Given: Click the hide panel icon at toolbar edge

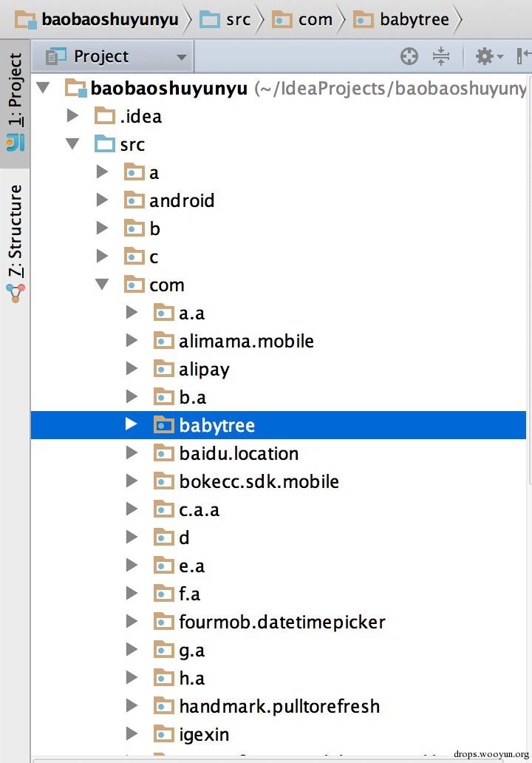Looking at the screenshot, I should (524, 56).
